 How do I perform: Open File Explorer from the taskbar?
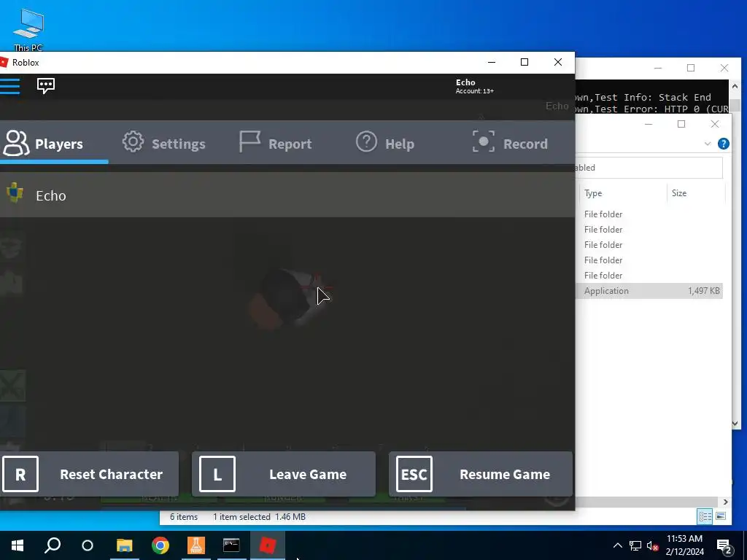[124, 545]
